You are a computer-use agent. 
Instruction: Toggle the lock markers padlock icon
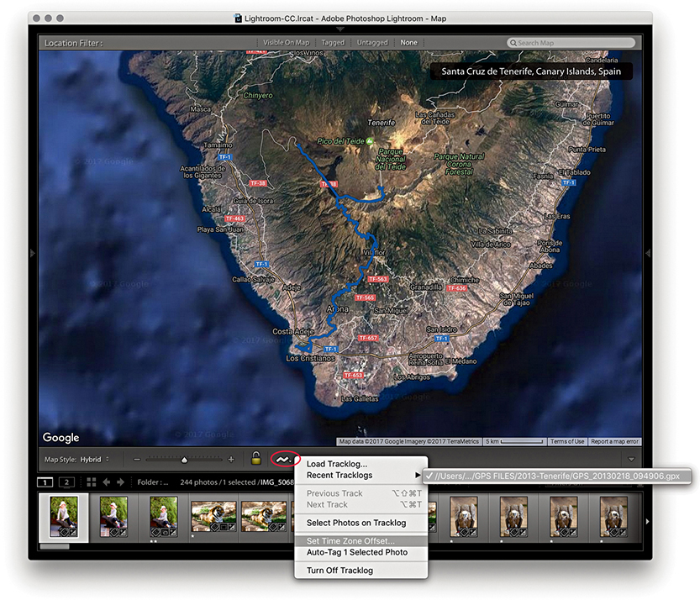click(255, 459)
